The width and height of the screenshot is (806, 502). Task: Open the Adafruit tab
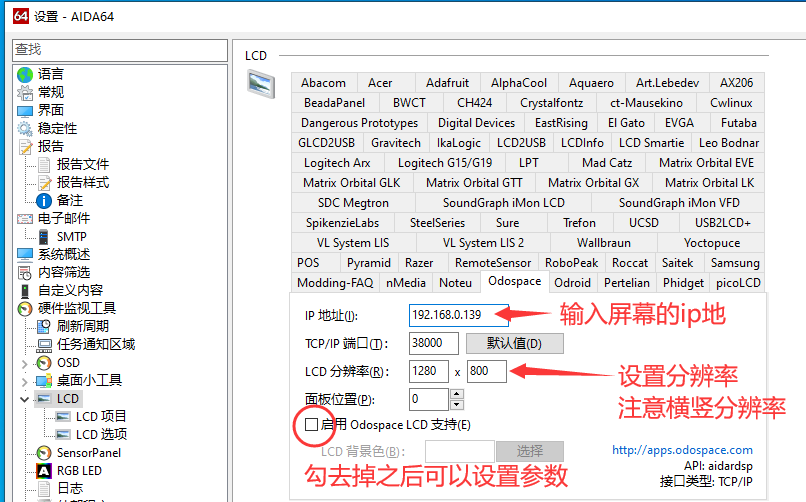(x=447, y=83)
